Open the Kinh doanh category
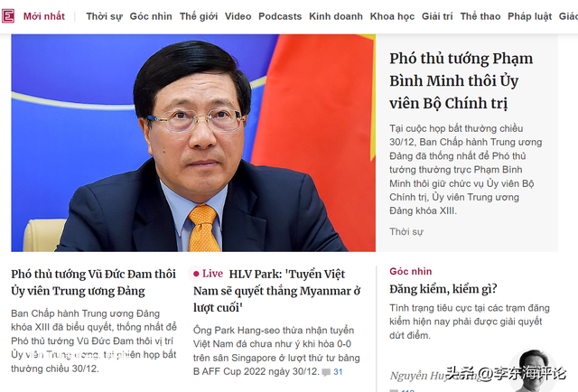 coord(336,16)
